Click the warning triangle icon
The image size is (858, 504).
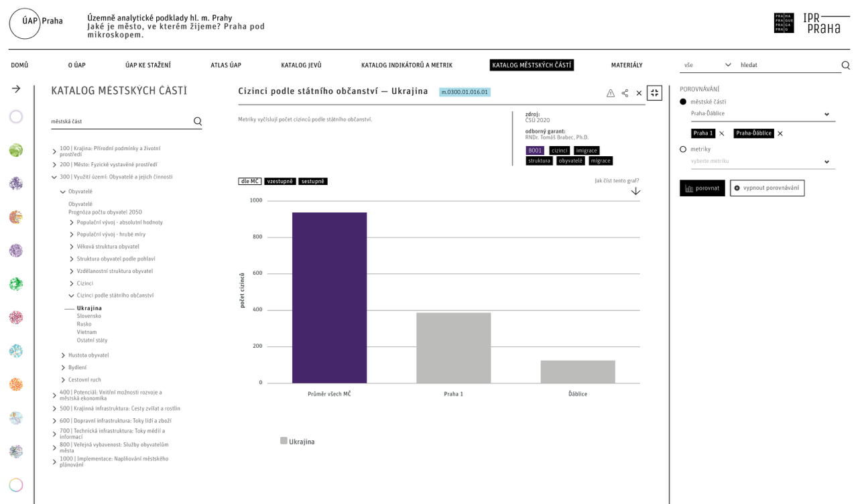pyautogui.click(x=610, y=93)
